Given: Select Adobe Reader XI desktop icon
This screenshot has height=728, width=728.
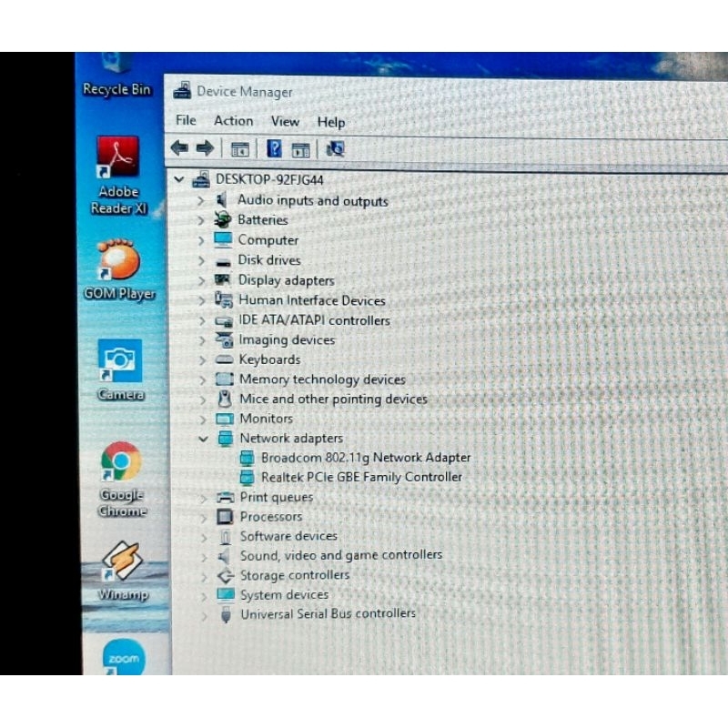Looking at the screenshot, I should click(118, 176).
